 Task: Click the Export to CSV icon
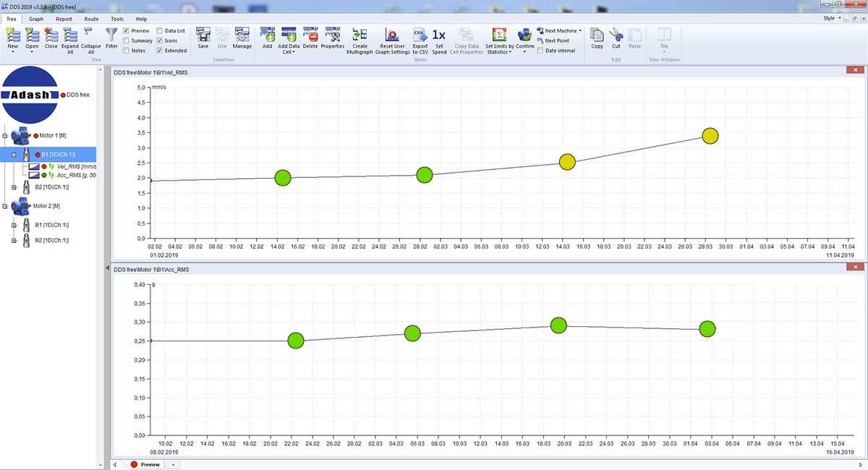click(x=420, y=34)
